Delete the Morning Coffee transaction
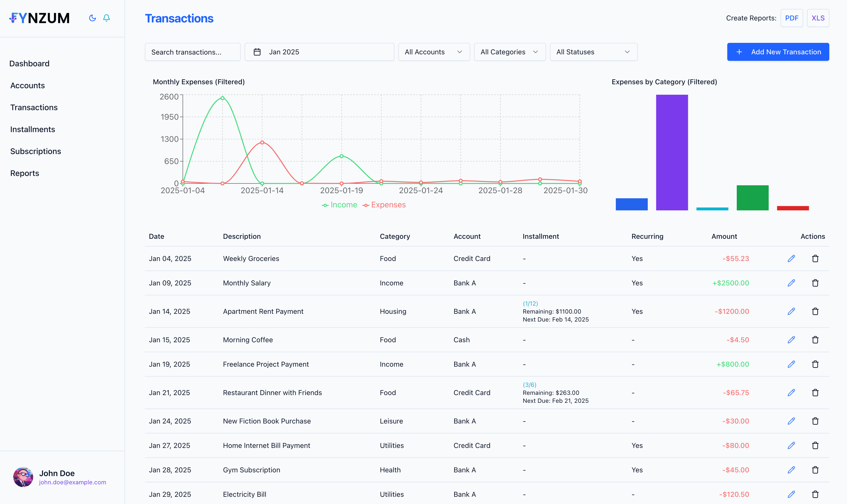847x504 pixels. click(x=815, y=340)
